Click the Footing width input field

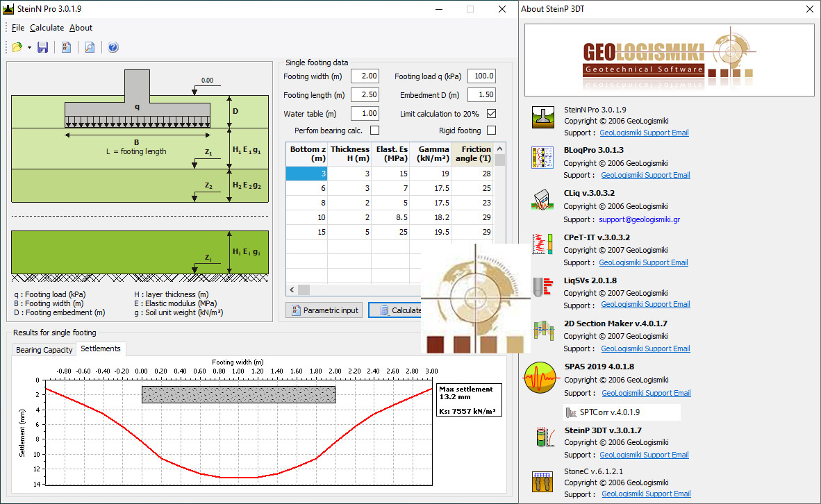pyautogui.click(x=365, y=76)
